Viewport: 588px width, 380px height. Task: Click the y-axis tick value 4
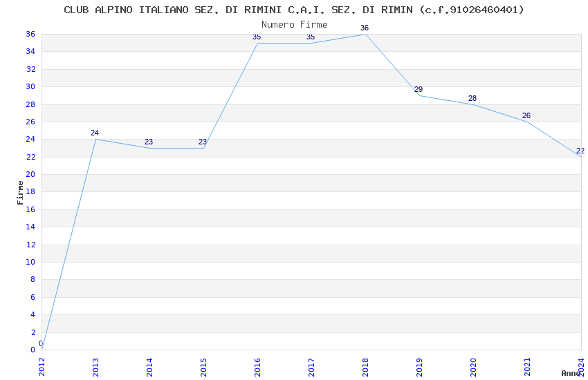33,315
